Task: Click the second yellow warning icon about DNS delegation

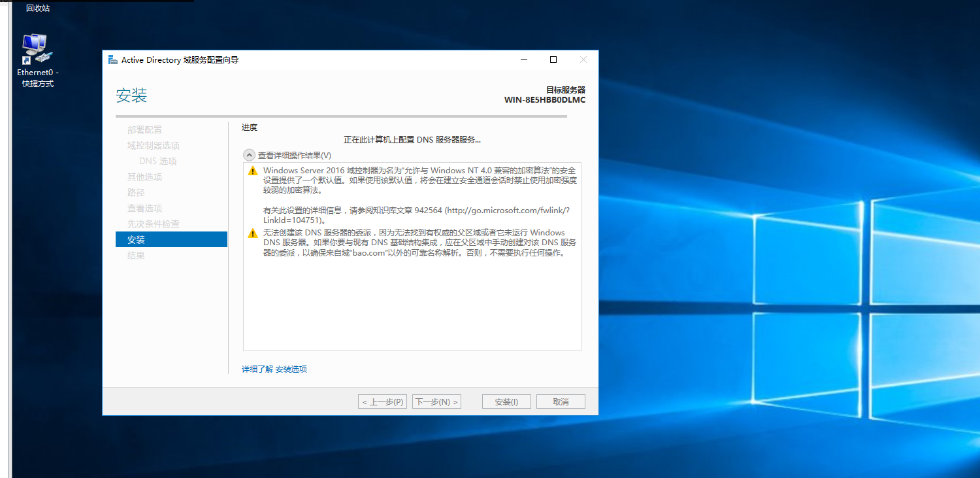Action: 252,233
